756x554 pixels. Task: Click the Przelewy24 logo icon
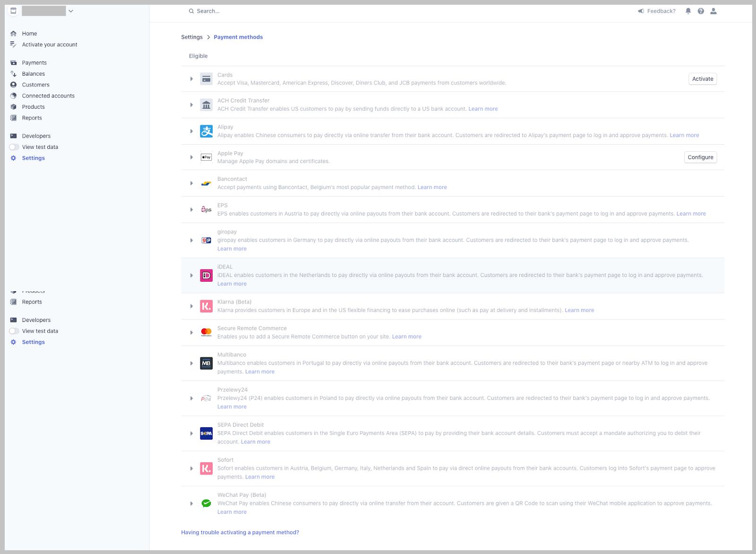[x=206, y=398]
